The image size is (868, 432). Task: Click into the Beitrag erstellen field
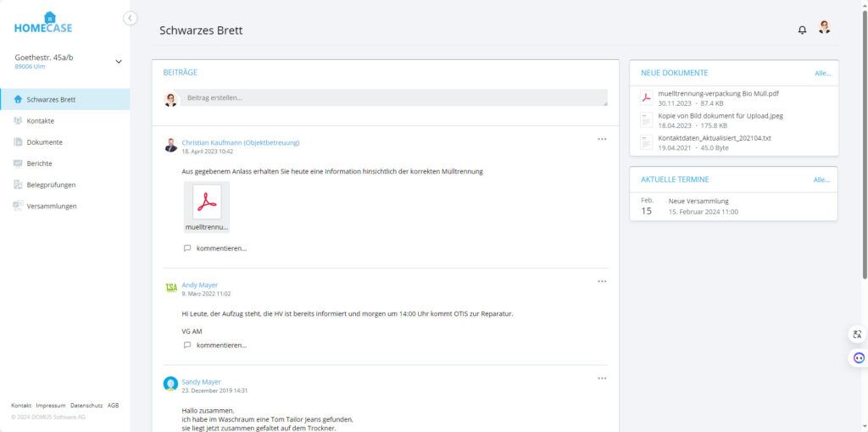(393, 98)
